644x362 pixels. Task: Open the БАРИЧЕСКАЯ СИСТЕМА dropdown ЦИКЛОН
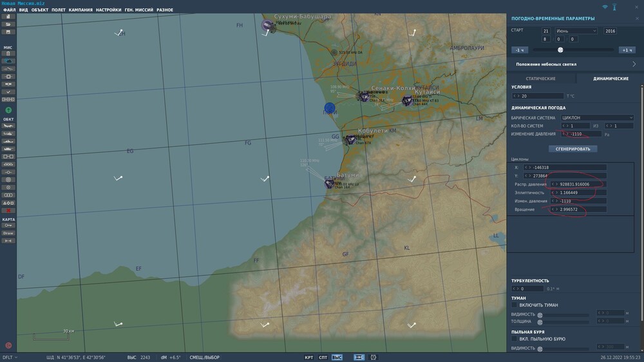tap(597, 117)
